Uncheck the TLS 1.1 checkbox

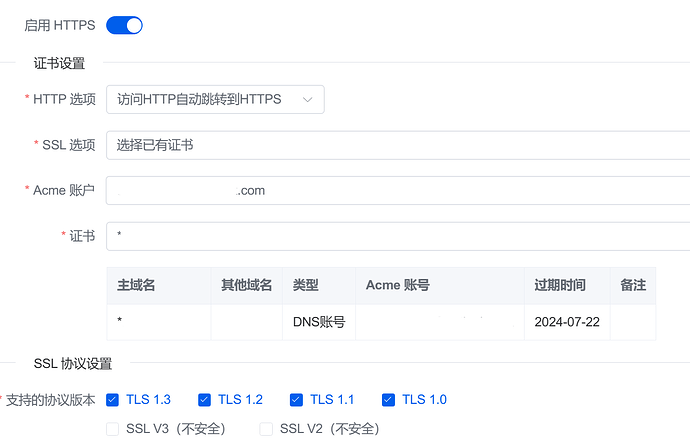coord(296,400)
